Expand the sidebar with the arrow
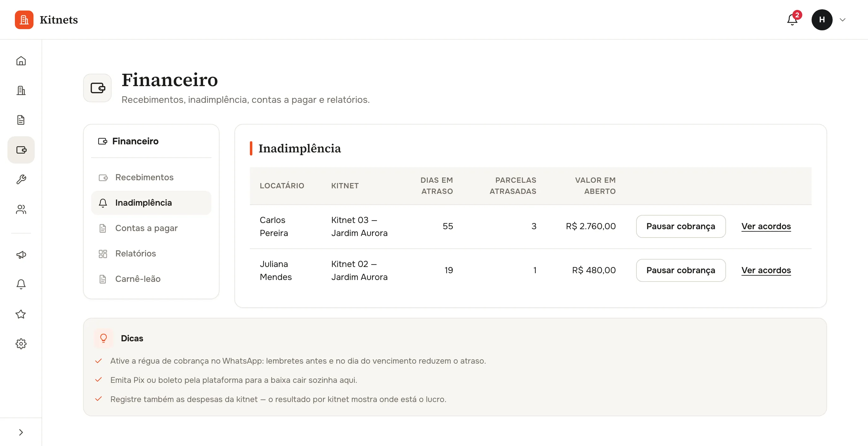Viewport: 868px width, 446px height. click(x=21, y=432)
